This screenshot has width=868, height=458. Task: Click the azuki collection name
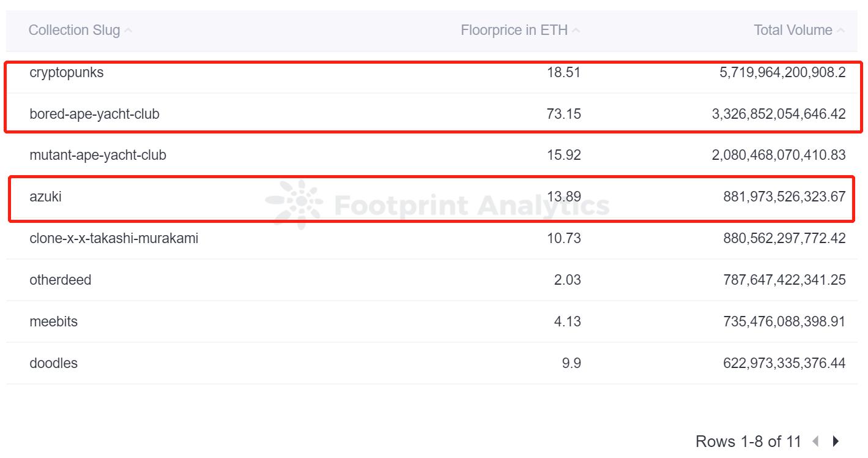(x=45, y=197)
